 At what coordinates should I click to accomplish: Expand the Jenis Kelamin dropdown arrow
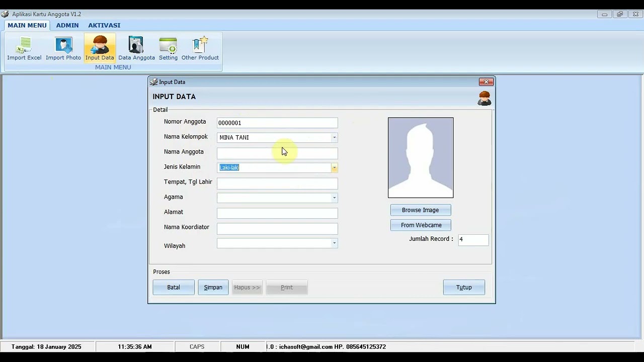tap(334, 167)
